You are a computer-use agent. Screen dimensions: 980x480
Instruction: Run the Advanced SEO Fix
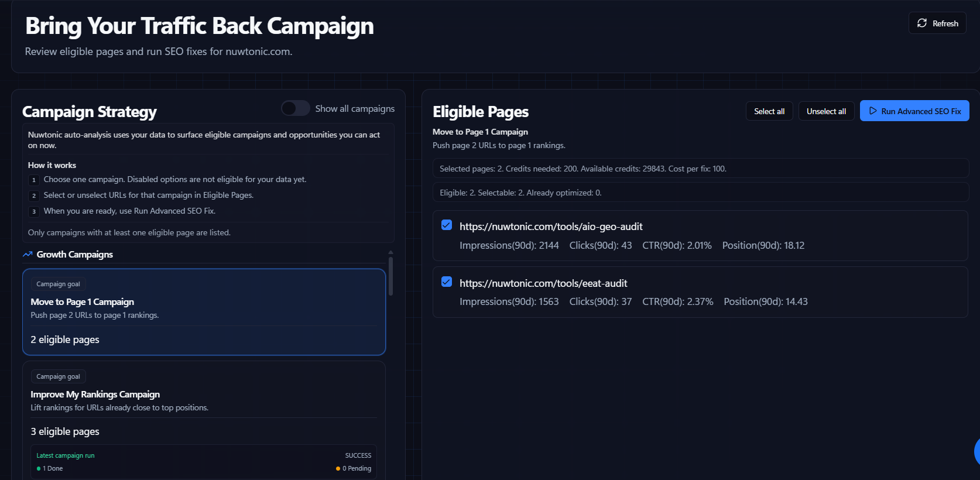(x=914, y=111)
